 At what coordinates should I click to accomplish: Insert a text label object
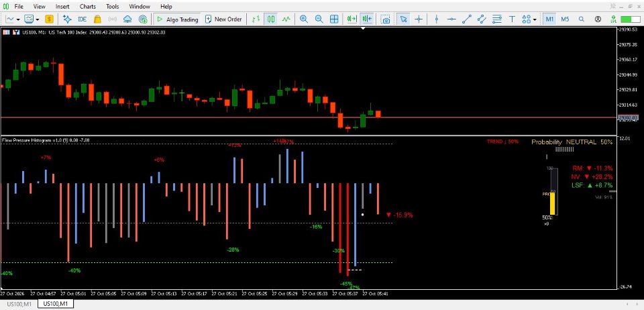(x=512, y=19)
